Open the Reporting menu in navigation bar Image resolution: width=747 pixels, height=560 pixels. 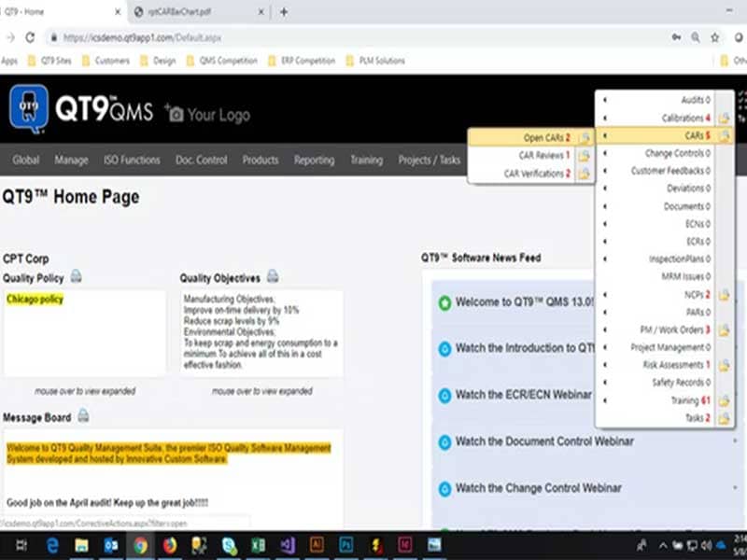click(314, 160)
